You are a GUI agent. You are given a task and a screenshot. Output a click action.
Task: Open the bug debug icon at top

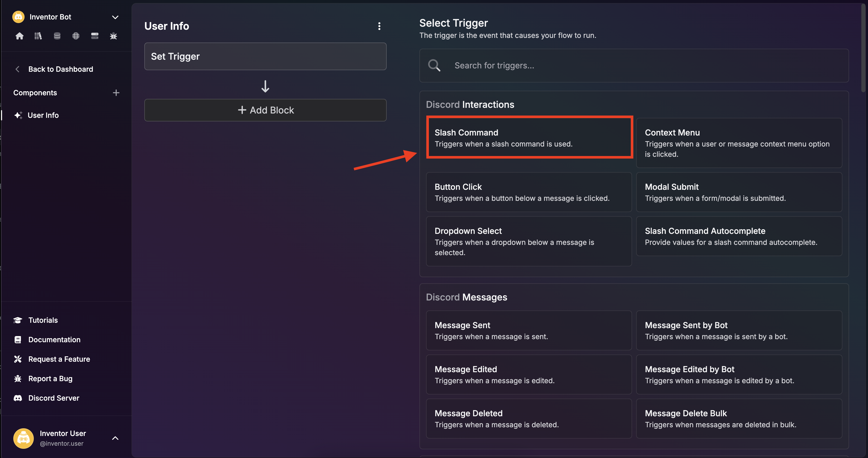(114, 36)
